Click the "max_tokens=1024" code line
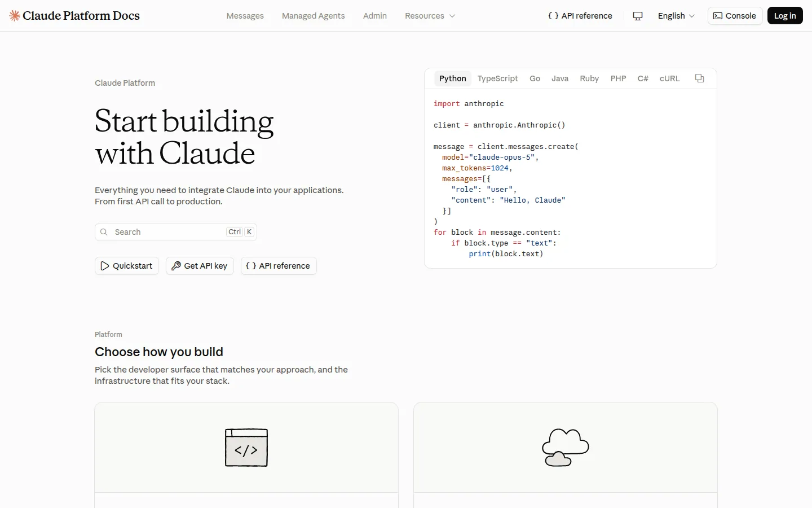Screen dimensions: 812x508 click(477, 168)
